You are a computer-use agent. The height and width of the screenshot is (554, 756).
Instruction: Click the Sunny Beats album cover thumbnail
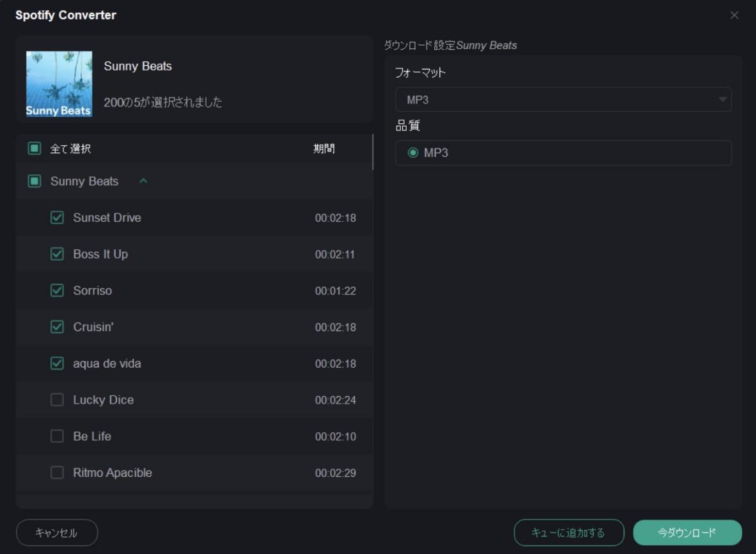[59, 84]
